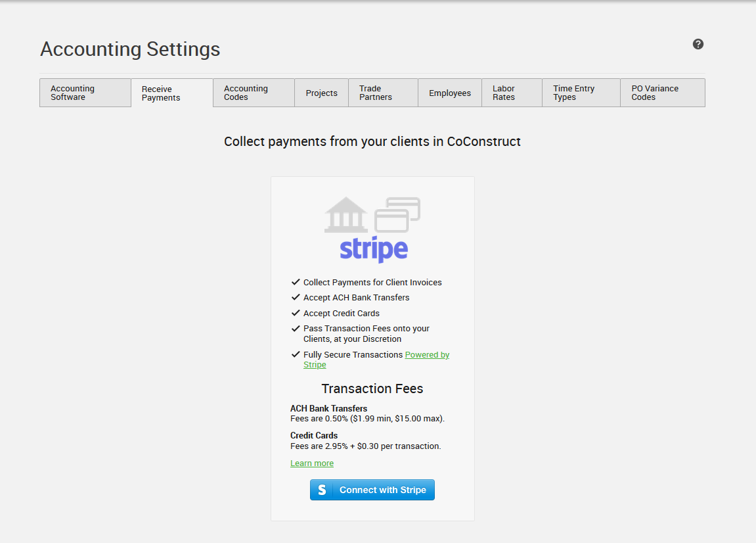The image size is (756, 543).
Task: Click the Connect with Stripe button
Action: pyautogui.click(x=372, y=490)
